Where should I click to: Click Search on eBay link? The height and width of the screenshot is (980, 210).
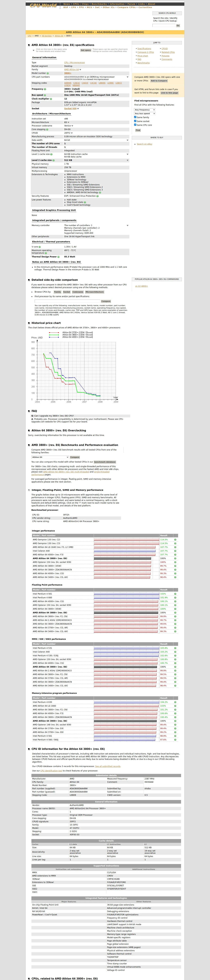(x=144, y=144)
